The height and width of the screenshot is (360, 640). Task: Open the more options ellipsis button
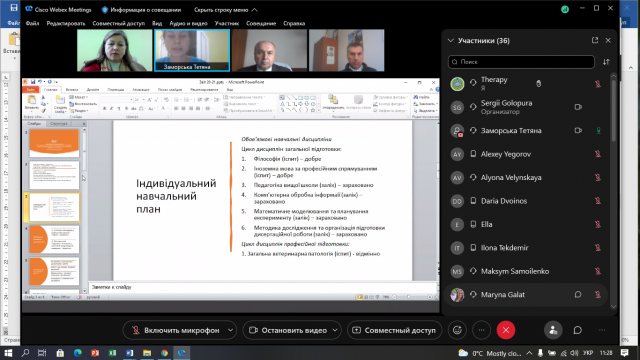click(x=482, y=330)
